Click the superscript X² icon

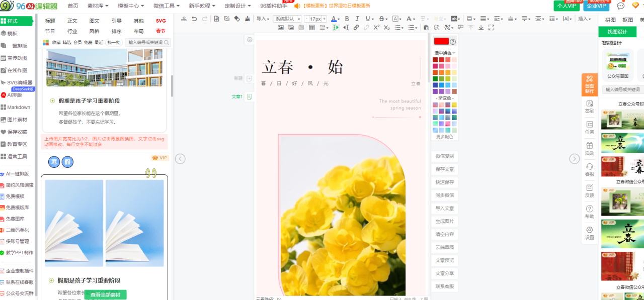(376, 28)
